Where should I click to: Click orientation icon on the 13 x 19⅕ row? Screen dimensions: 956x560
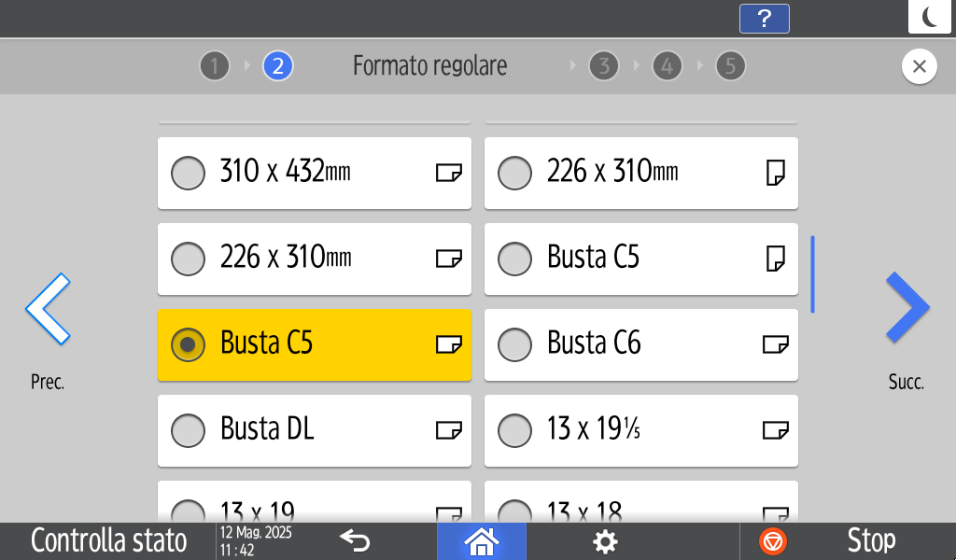point(776,431)
